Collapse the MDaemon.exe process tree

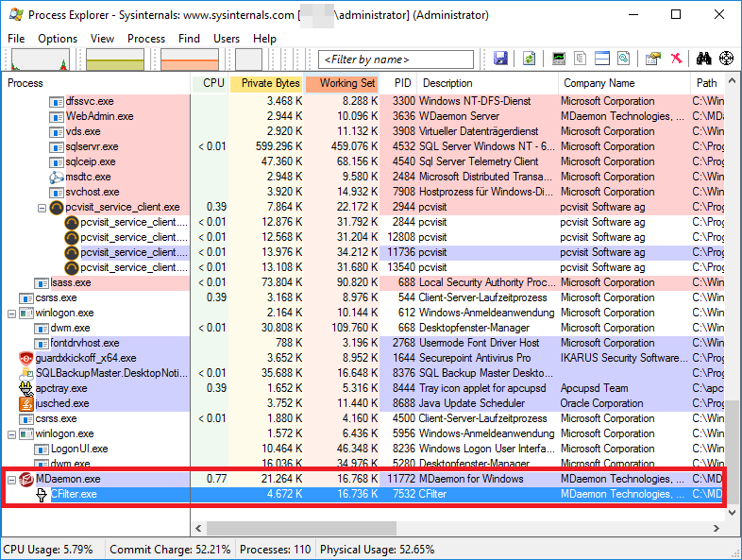click(11, 479)
